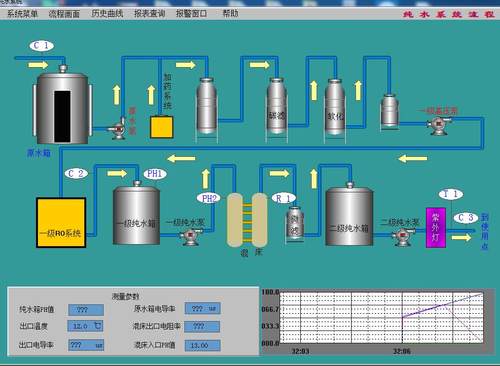Click the C 2 sensor tag

coord(76,173)
